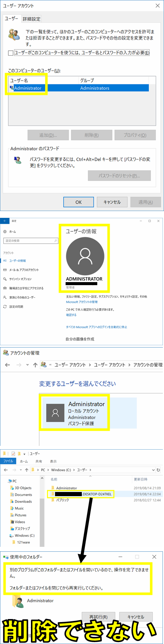
Task: Select Videos in the navigation tree
Action: coord(20,522)
